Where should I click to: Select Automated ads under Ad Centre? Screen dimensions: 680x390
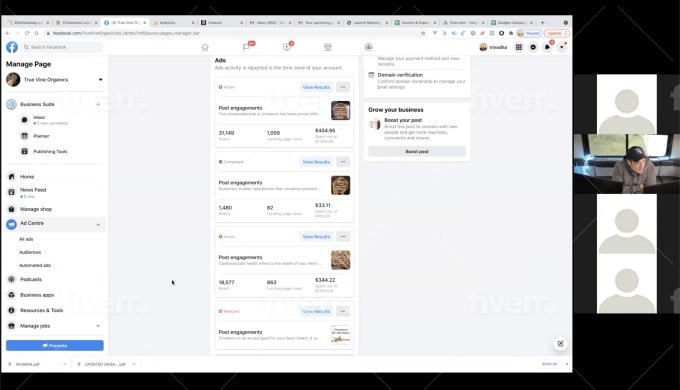click(35, 265)
